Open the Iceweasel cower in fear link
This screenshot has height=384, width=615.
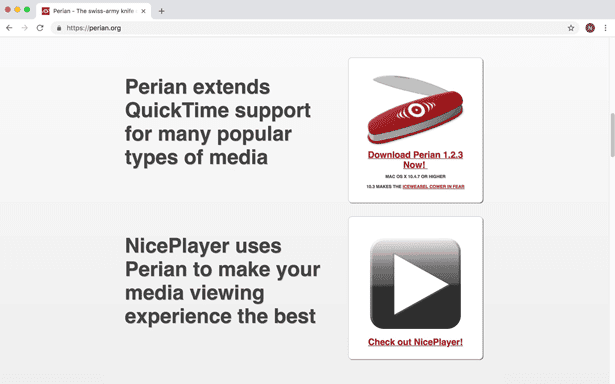point(433,187)
